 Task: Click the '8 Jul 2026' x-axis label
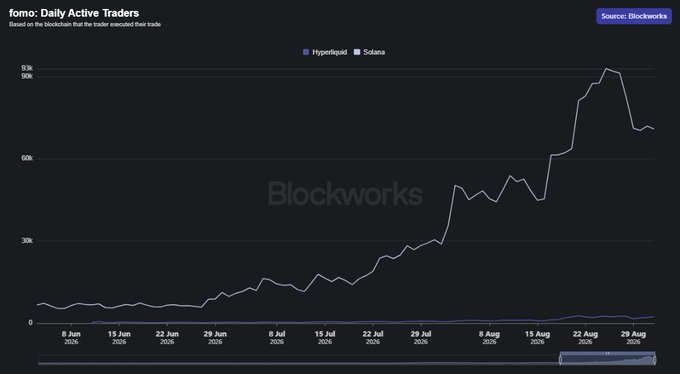click(277, 338)
